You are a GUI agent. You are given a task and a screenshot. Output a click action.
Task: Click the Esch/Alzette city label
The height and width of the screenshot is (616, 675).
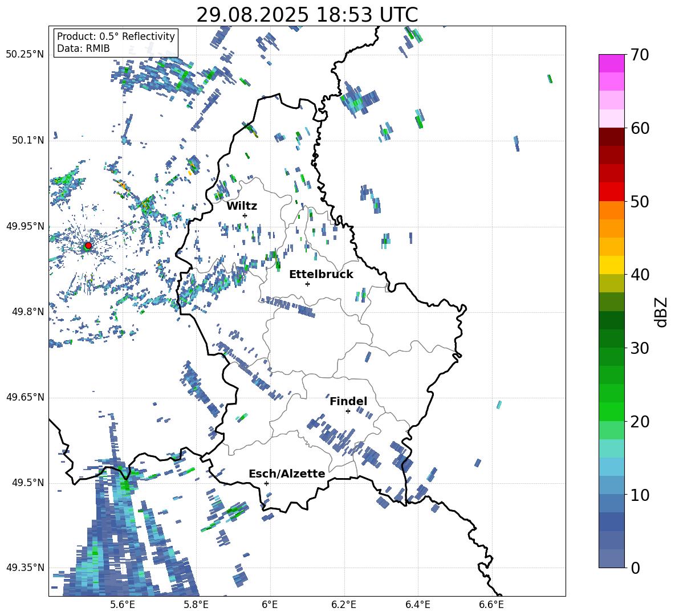click(287, 474)
